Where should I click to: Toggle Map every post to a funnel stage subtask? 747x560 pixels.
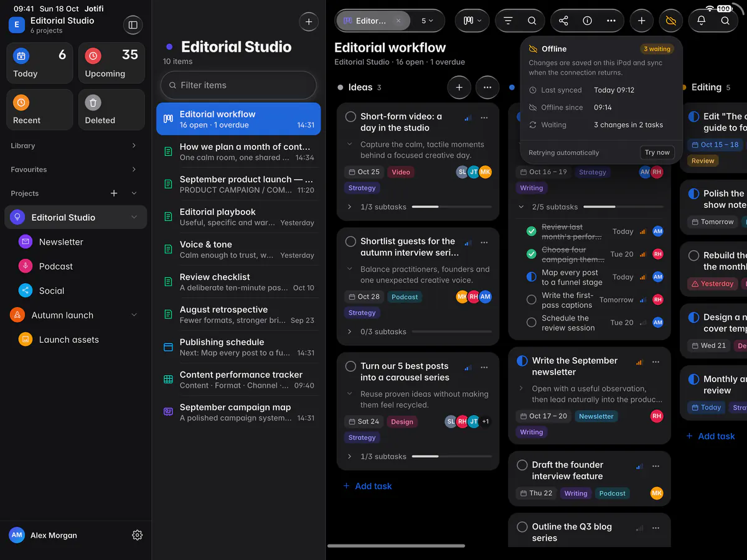pos(531,277)
